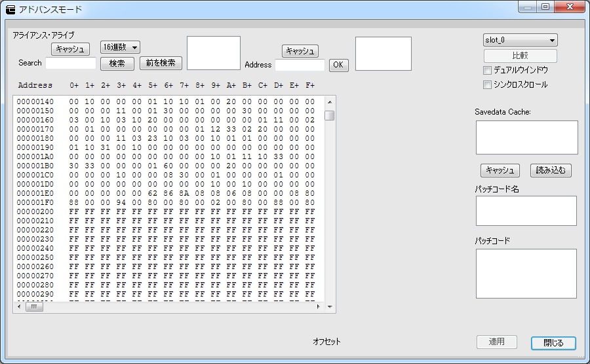Click the text box right of 前を検索
The width and height of the screenshot is (590, 364).
point(214,53)
